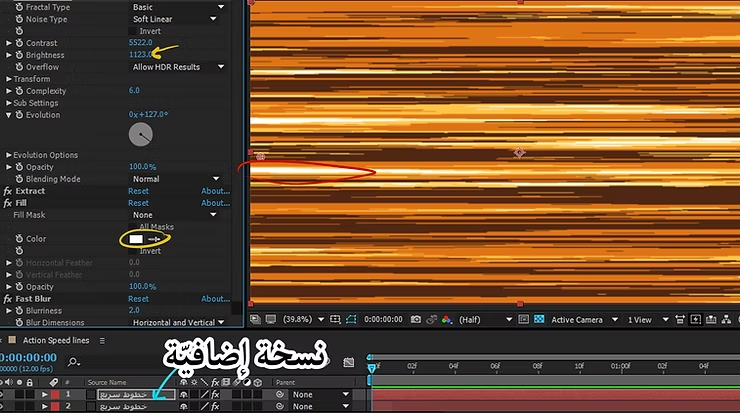Viewport: 740px width, 413px height.
Task: Toggle the Invert checkbox under Noise Type
Action: 133,31
